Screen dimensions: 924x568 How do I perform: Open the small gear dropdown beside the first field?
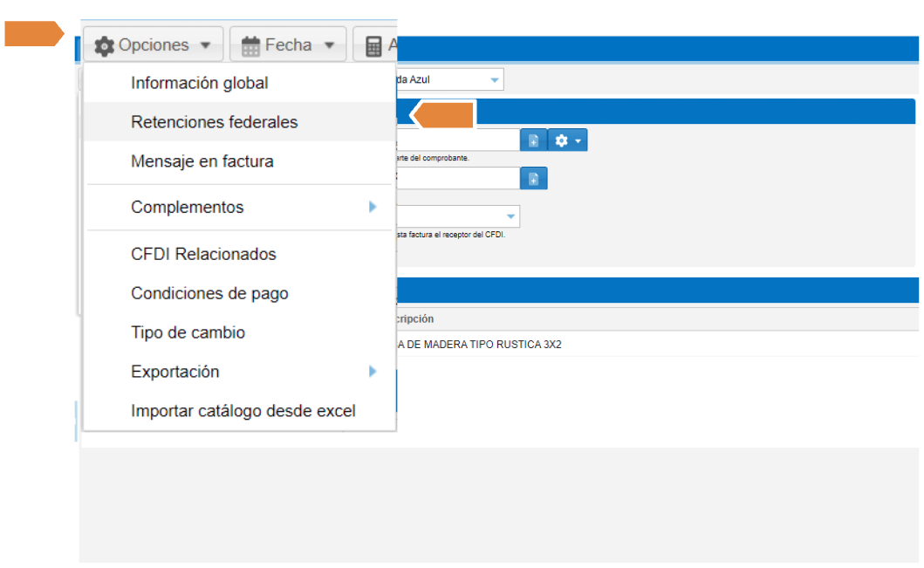[x=567, y=140]
